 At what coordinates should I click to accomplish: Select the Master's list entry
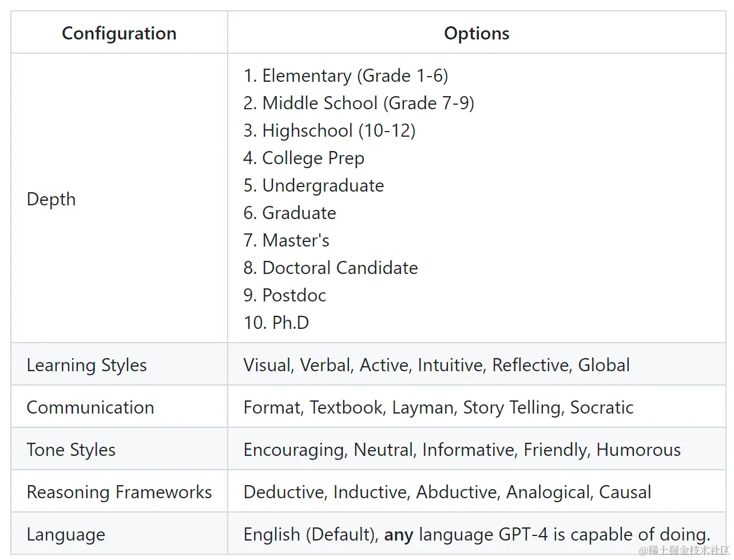point(286,240)
